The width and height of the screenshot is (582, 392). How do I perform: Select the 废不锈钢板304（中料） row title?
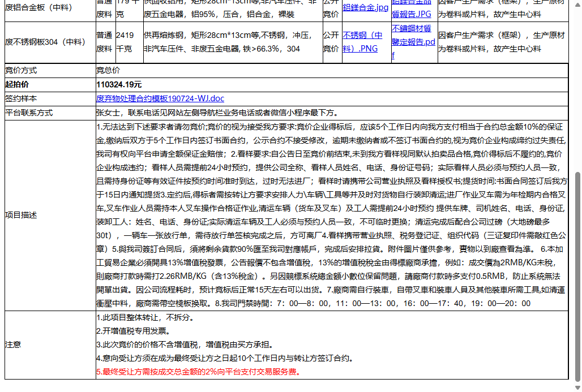(x=45, y=40)
